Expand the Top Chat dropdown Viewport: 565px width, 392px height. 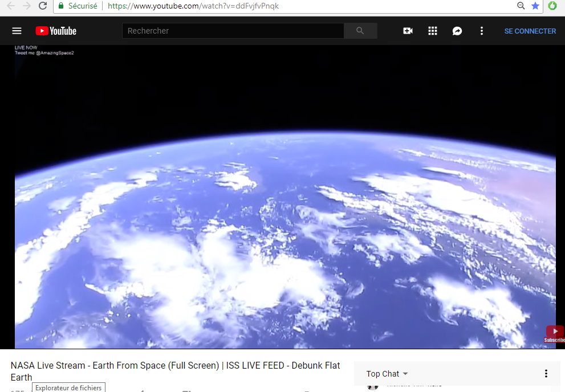387,374
